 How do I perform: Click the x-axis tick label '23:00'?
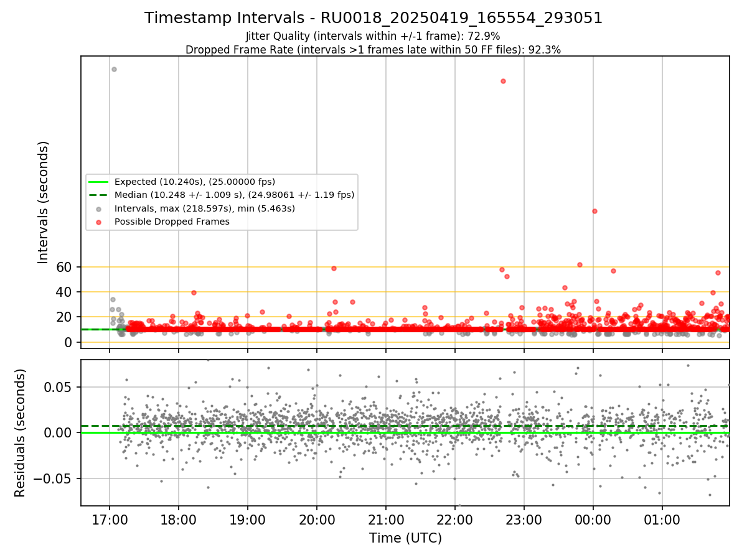524,520
